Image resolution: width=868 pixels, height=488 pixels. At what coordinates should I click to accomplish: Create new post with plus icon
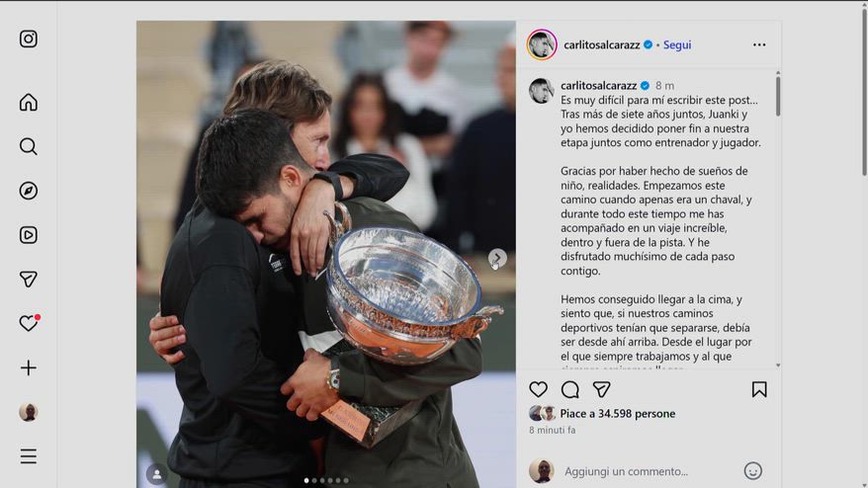pos(29,367)
